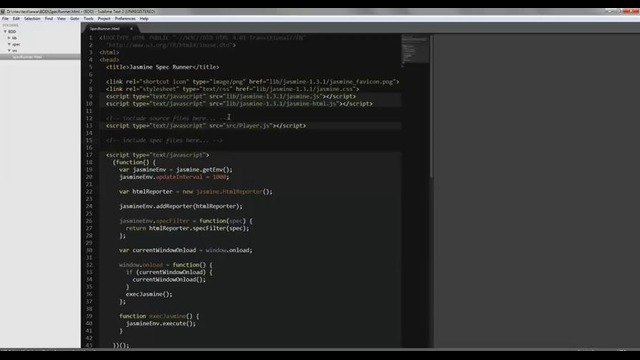Screen dimensions: 640x360
Task: Click the 'include spec files here' comment
Action: 164,140
